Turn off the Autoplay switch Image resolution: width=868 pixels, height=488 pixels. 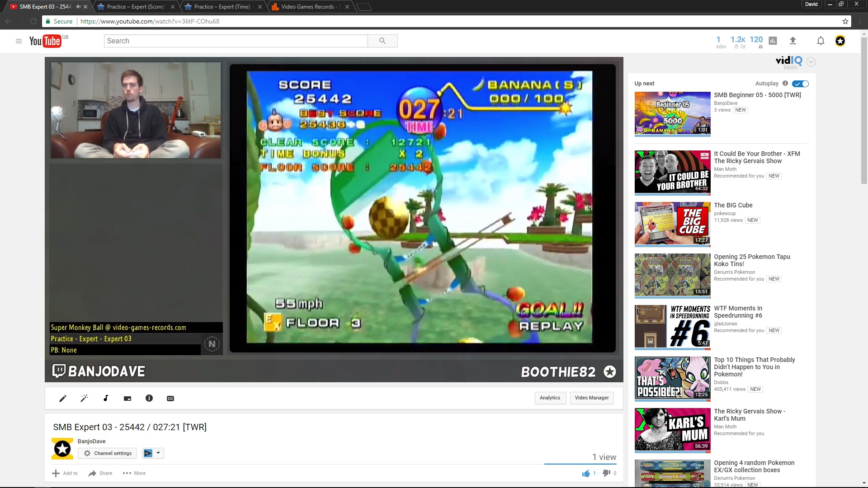(x=801, y=84)
